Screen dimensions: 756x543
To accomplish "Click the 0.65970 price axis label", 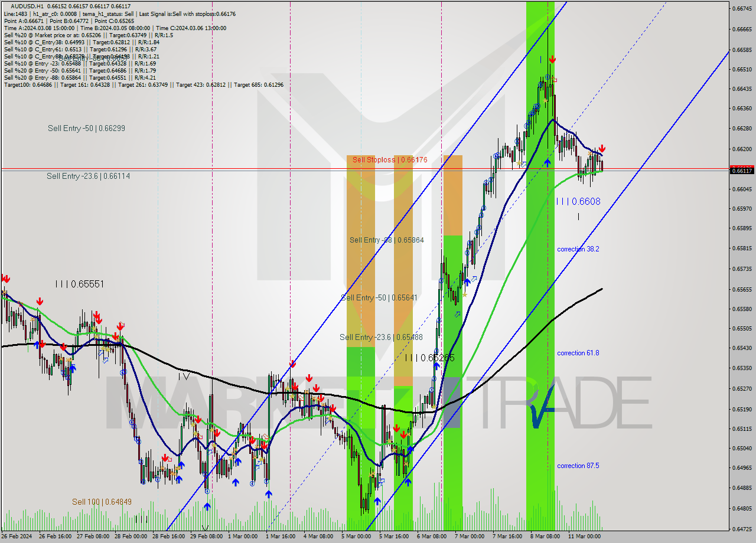I will pos(742,208).
